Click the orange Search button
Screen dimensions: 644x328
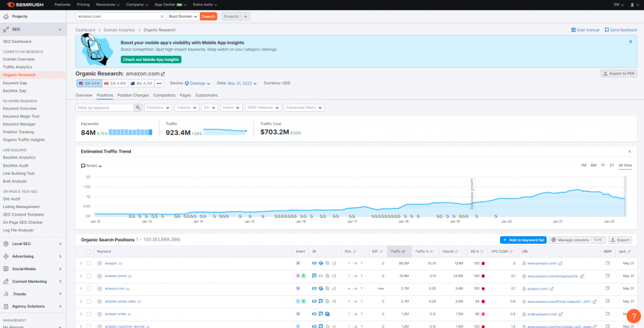[x=208, y=16]
